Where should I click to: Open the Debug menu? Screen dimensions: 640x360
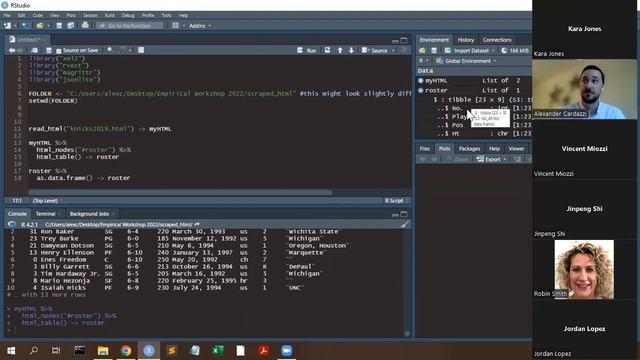(x=128, y=16)
